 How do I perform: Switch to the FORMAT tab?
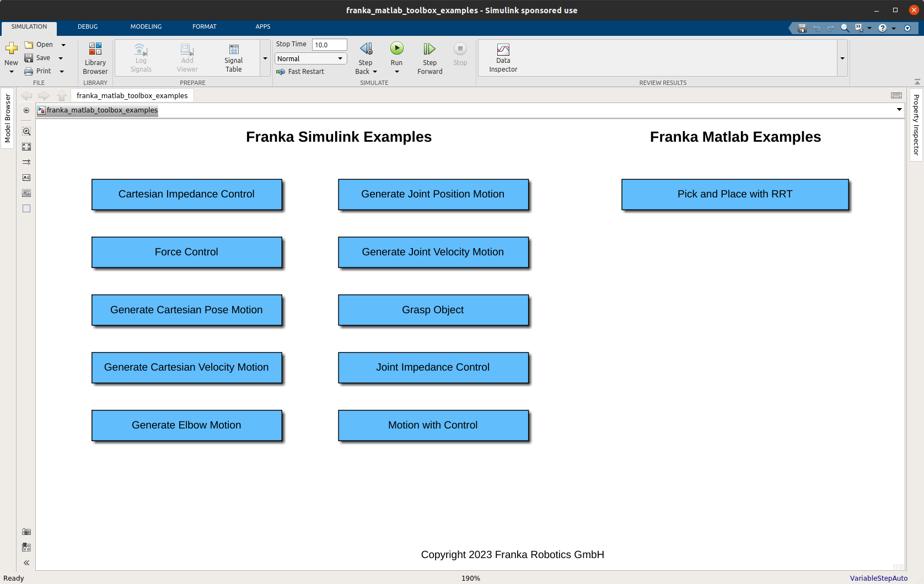tap(205, 26)
